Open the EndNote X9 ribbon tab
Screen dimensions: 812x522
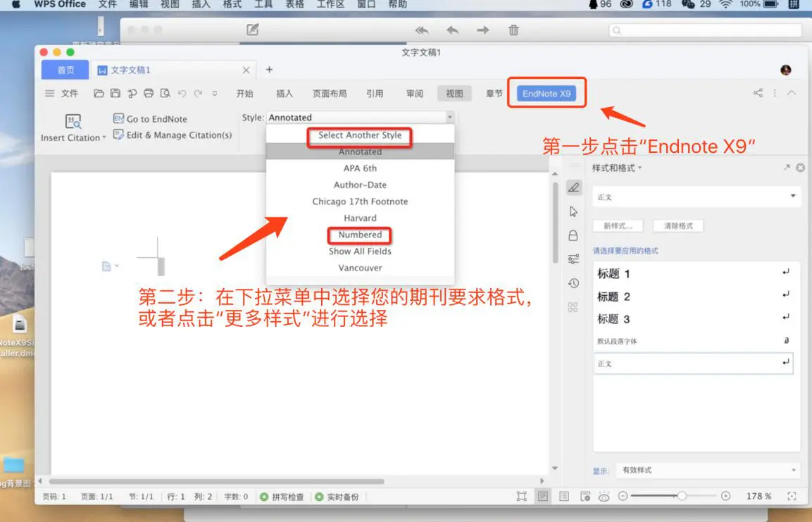point(546,94)
